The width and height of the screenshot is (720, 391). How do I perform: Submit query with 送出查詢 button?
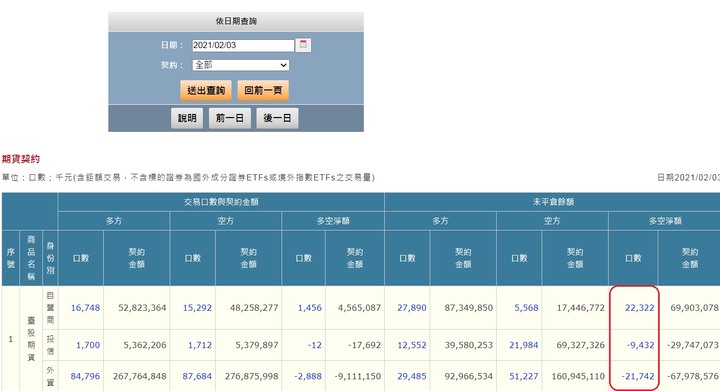tap(206, 90)
